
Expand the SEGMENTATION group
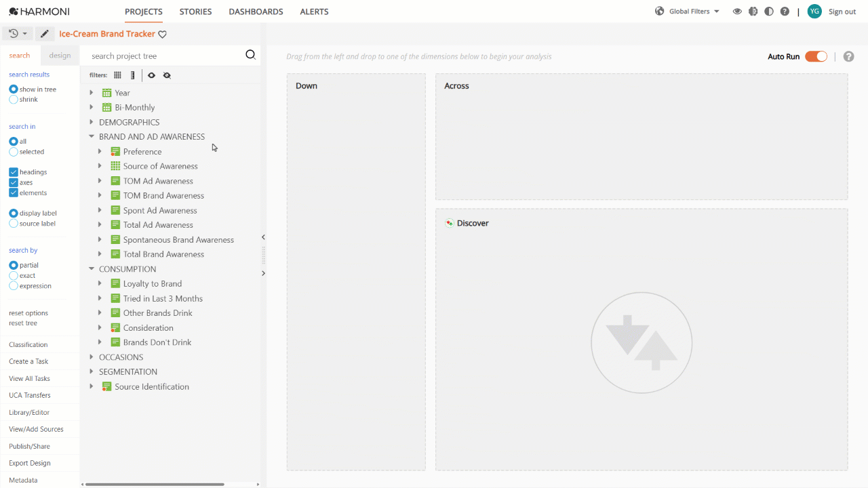pos(92,371)
